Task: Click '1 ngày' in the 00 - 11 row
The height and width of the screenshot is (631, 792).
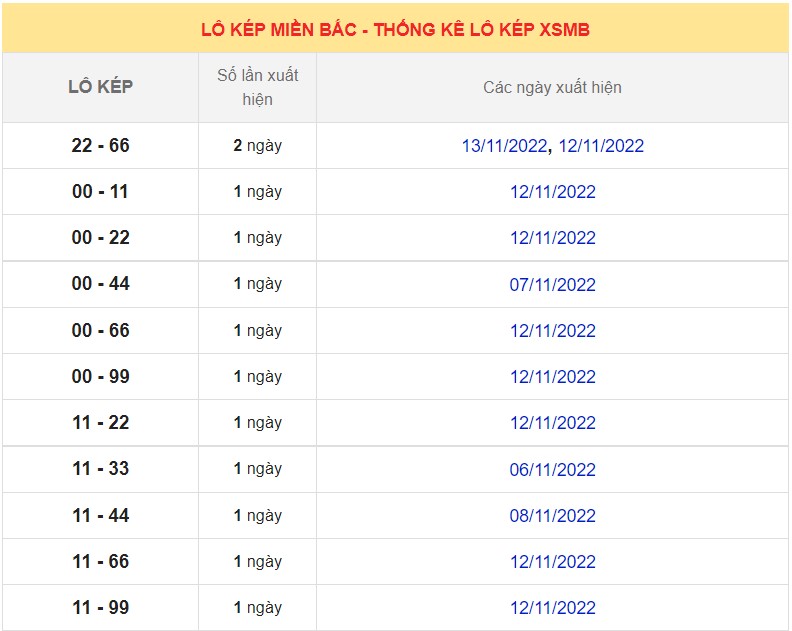Action: click(x=258, y=191)
